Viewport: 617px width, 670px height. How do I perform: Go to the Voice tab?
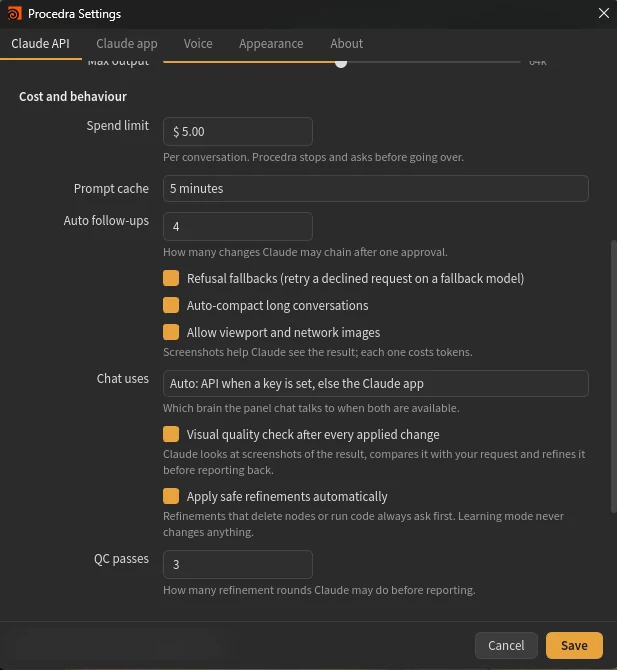[198, 44]
